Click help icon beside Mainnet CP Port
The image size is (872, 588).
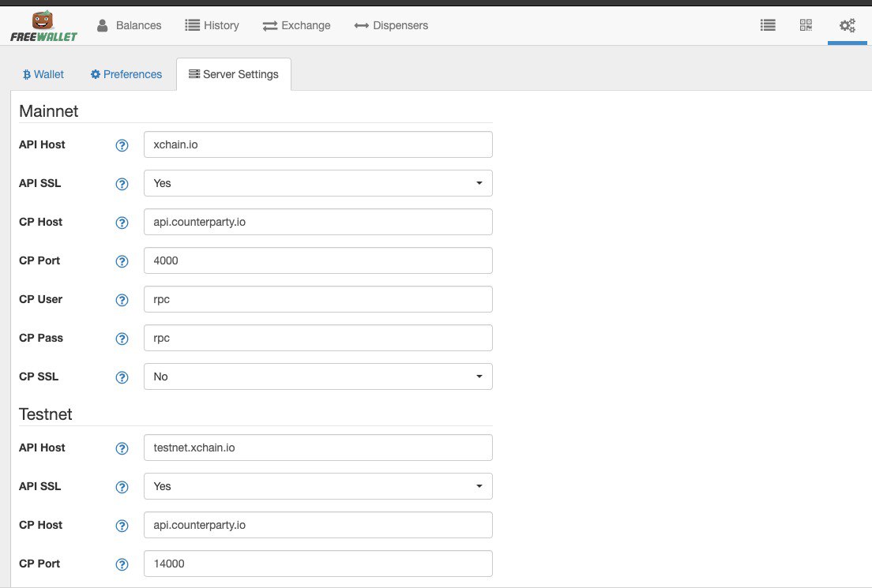click(122, 261)
